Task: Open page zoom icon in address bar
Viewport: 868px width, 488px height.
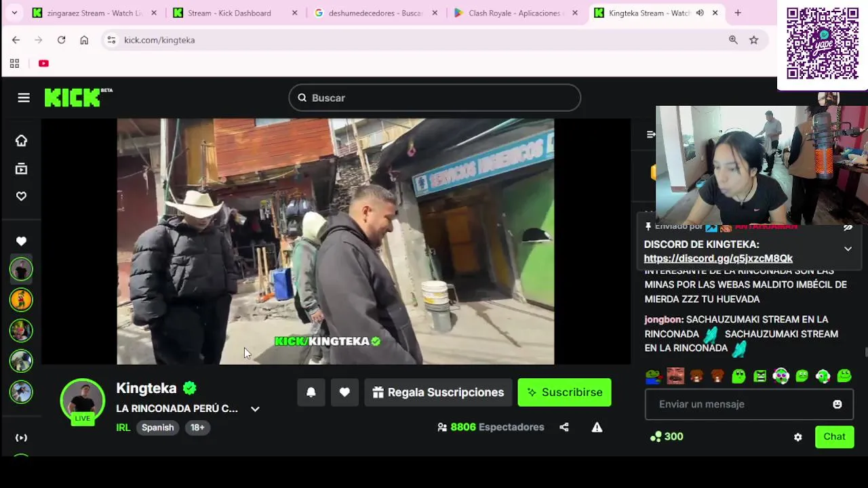Action: [733, 40]
